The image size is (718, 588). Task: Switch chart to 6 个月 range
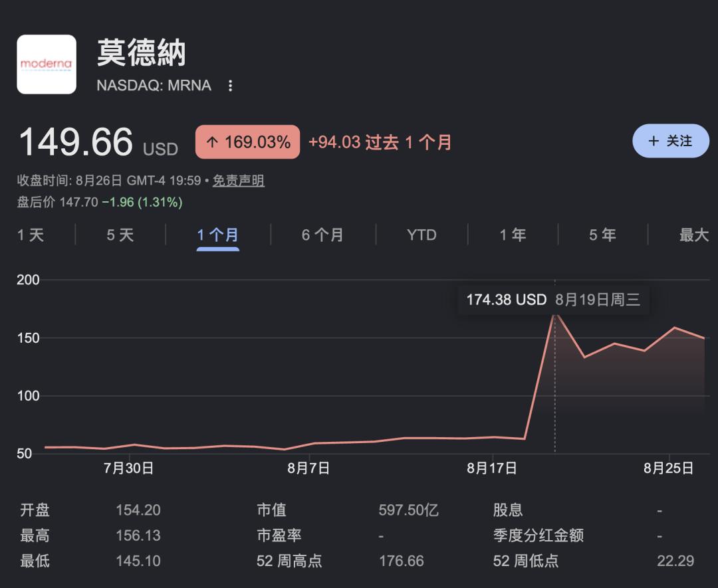pos(322,235)
